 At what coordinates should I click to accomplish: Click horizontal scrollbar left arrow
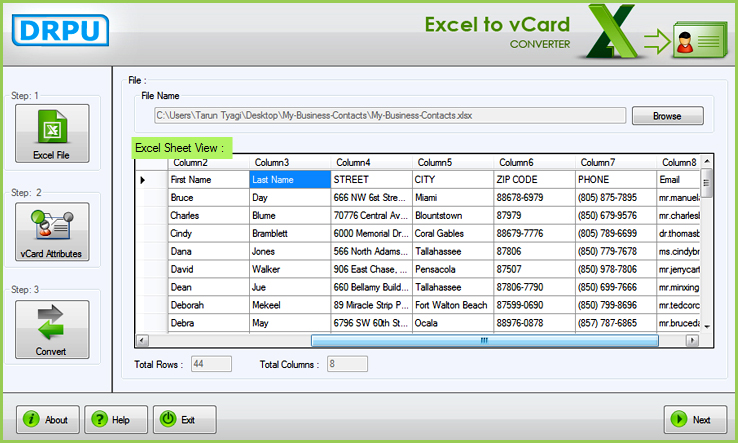click(x=143, y=340)
